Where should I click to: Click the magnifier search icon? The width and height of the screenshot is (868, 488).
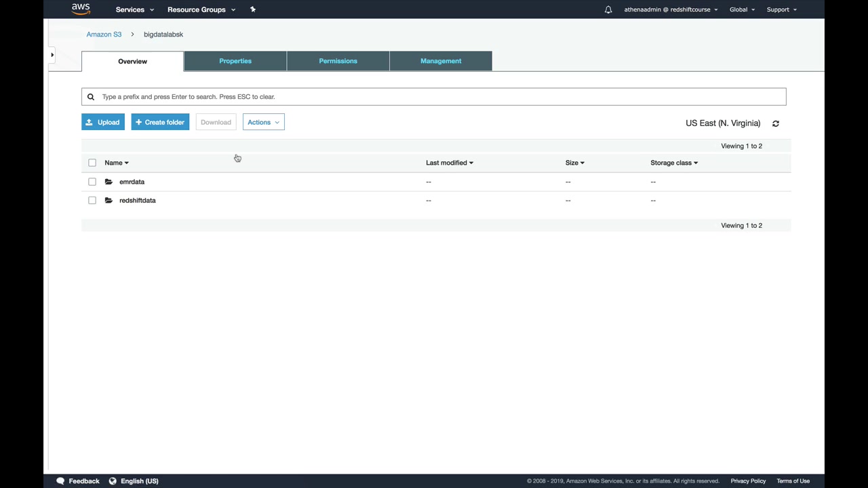coord(91,97)
